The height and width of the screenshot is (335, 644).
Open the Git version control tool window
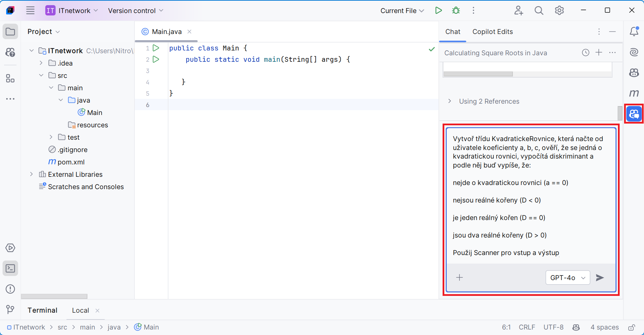[x=10, y=309]
